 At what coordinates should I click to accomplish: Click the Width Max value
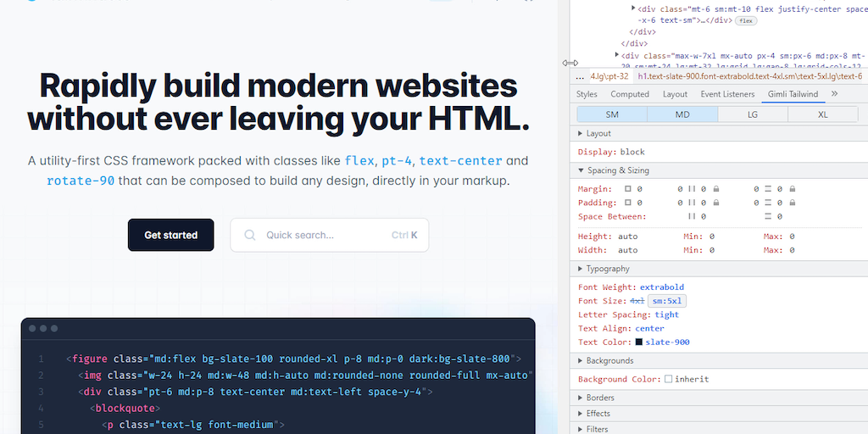793,250
